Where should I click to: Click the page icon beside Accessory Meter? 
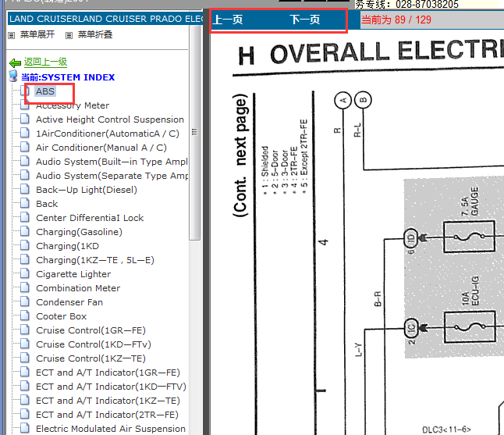(x=25, y=105)
